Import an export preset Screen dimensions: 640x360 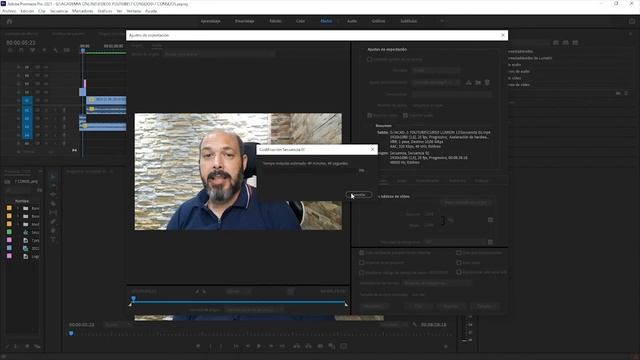[478, 82]
